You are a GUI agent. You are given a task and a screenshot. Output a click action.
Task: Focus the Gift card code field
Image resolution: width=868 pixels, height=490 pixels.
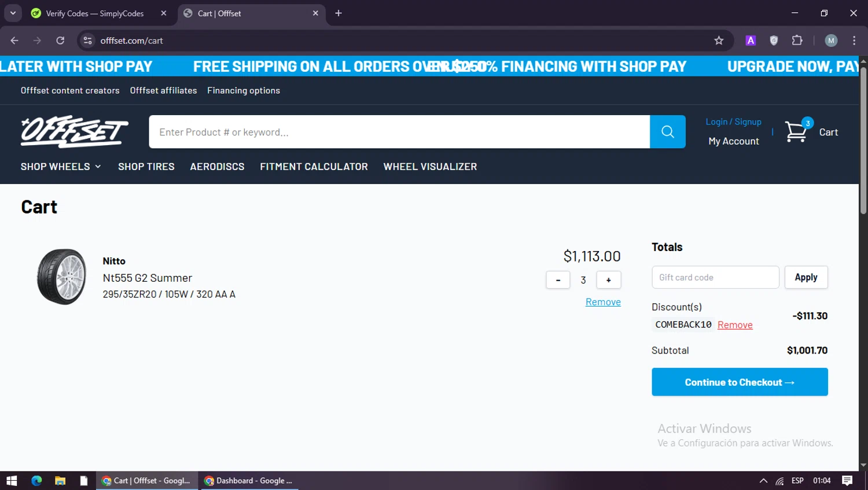coord(715,277)
